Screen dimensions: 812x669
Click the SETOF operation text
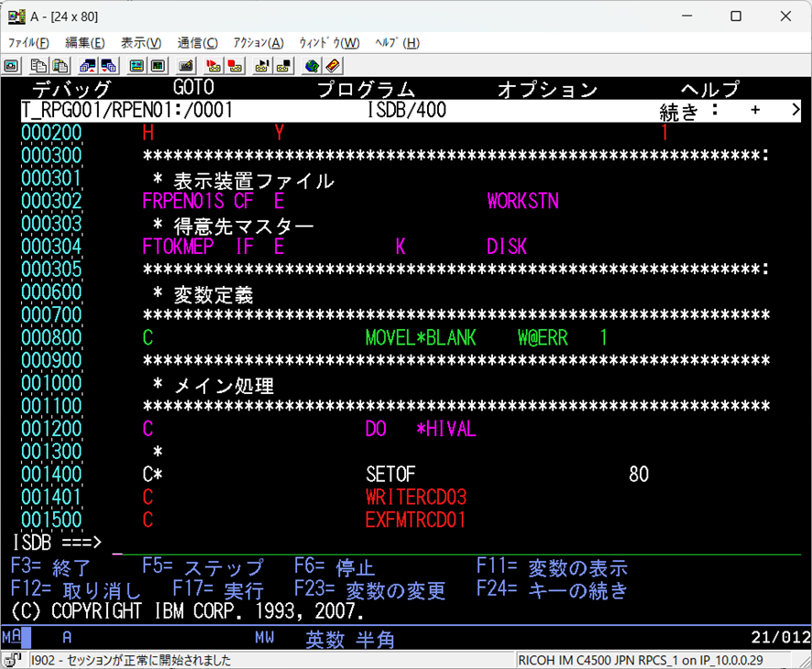click(x=390, y=475)
